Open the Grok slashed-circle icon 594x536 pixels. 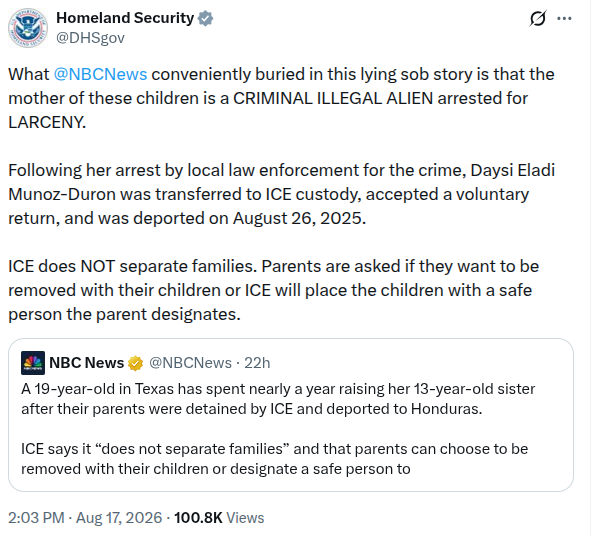tap(538, 18)
